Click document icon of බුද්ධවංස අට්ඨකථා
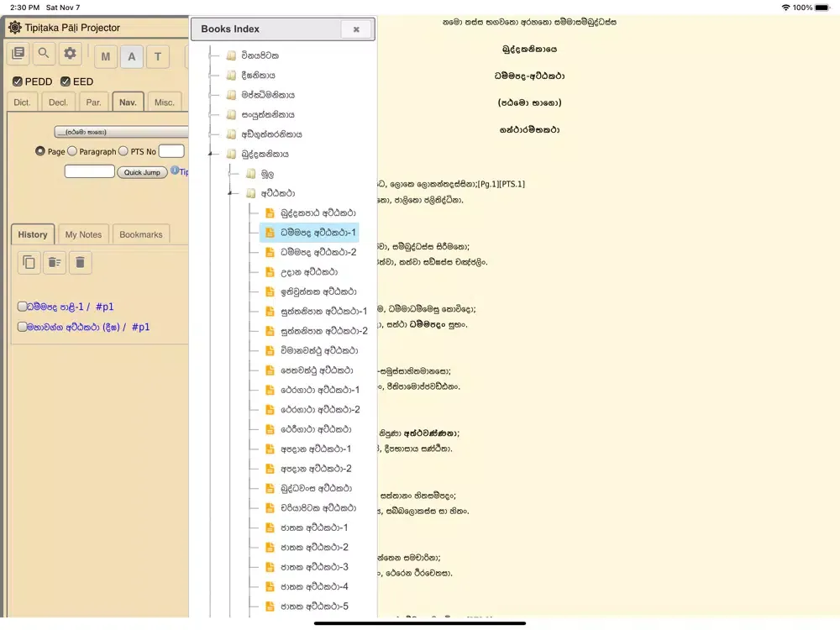840x630 pixels. 270,489
